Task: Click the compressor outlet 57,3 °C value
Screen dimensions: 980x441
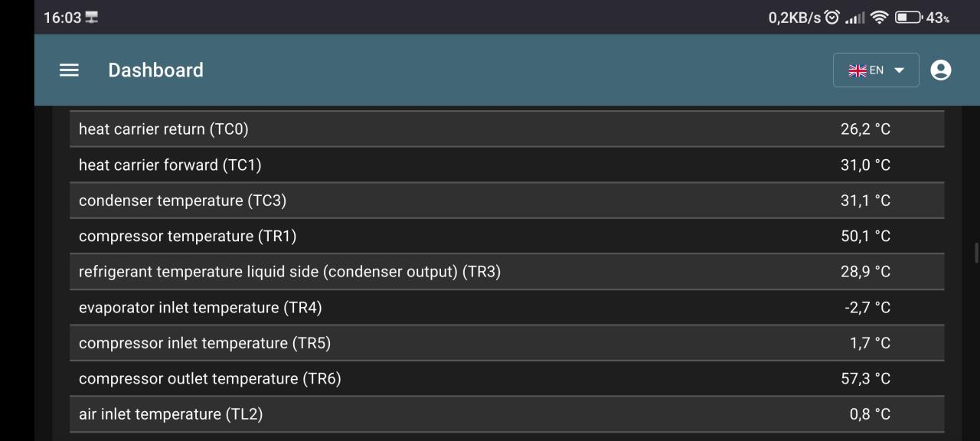Action: coord(865,378)
